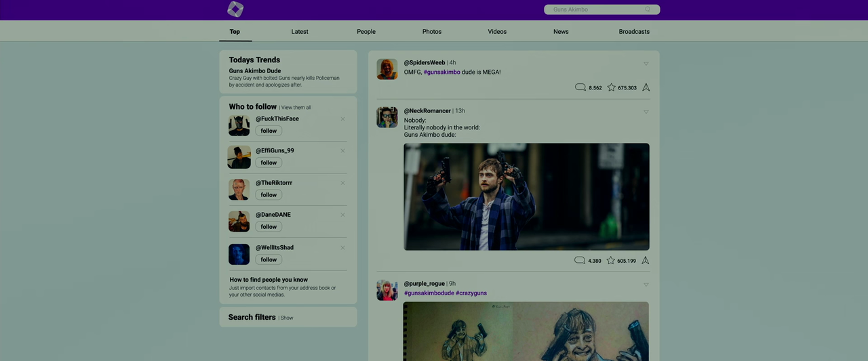This screenshot has height=361, width=868.
Task: Follow @TheRiktorrr
Action: (x=269, y=195)
